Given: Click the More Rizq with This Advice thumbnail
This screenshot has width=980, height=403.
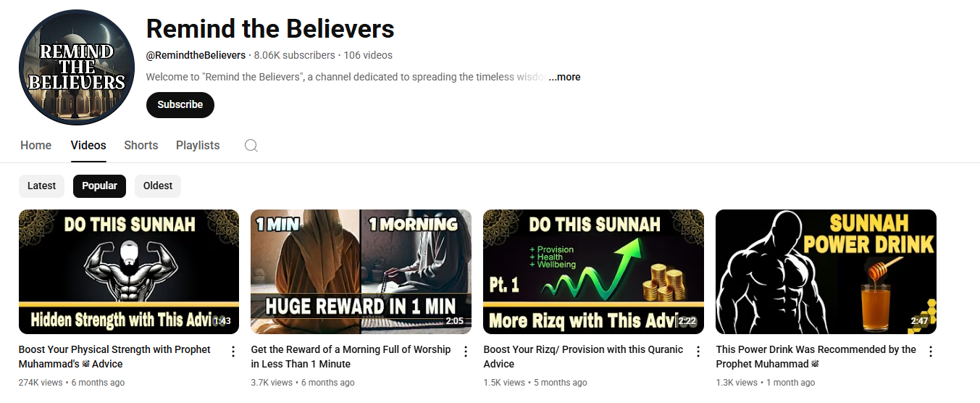Looking at the screenshot, I should tap(593, 272).
